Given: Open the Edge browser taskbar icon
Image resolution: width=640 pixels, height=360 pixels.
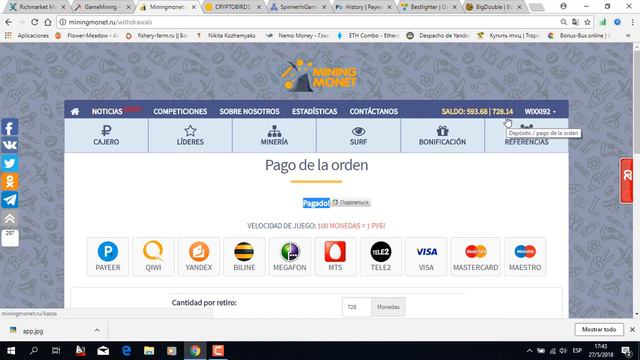Looking at the screenshot, I should pos(126,351).
